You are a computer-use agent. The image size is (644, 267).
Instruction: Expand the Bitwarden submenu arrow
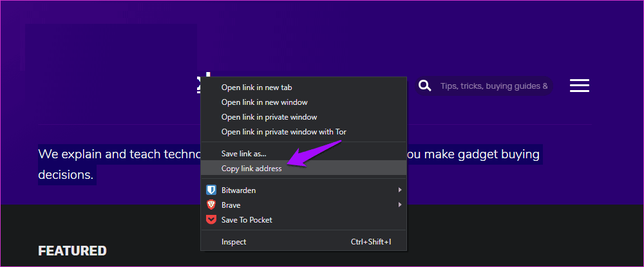pos(400,190)
